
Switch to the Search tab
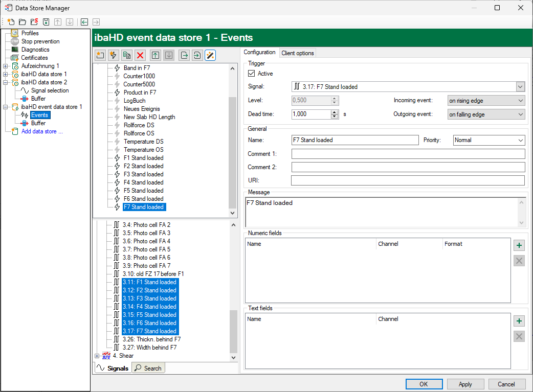[148, 368]
